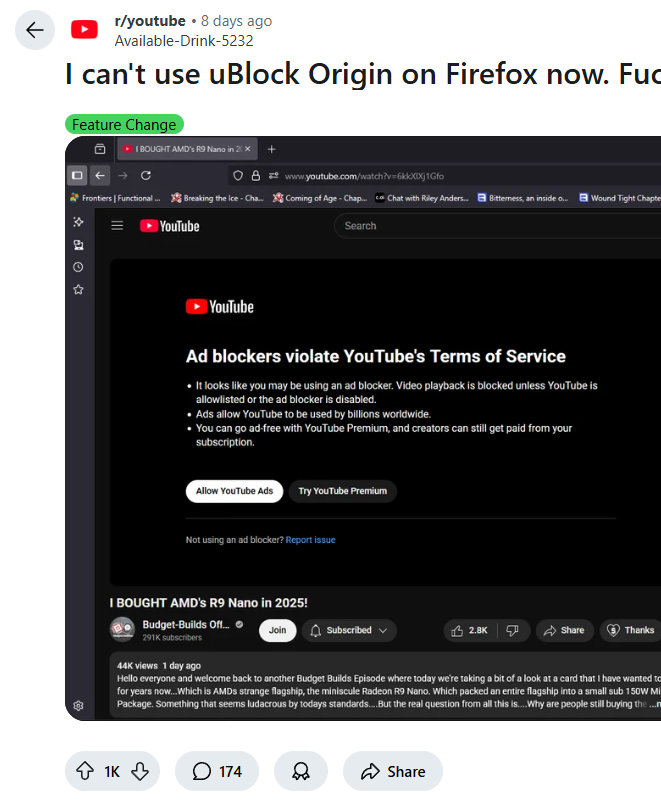
Task: Open History clock in Firefox sidebar
Action: [x=78, y=267]
